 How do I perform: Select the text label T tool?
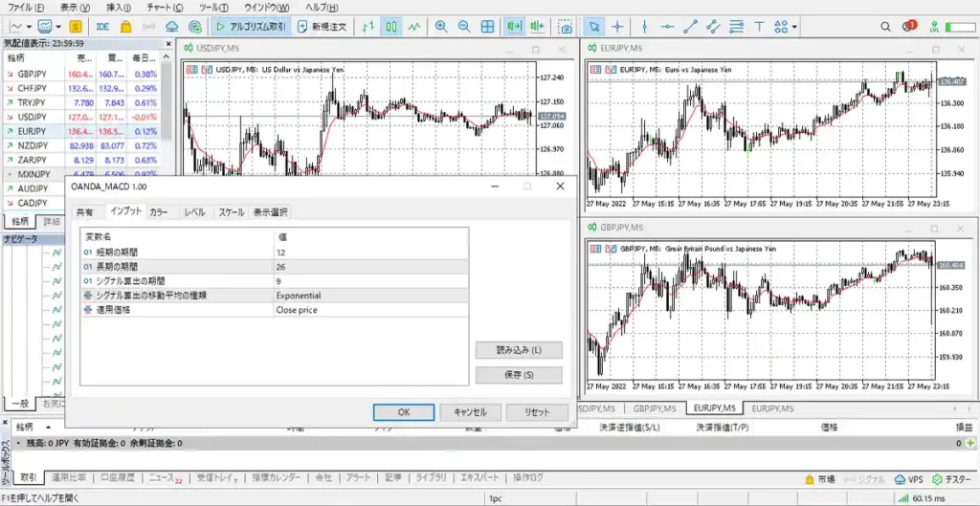coord(760,27)
